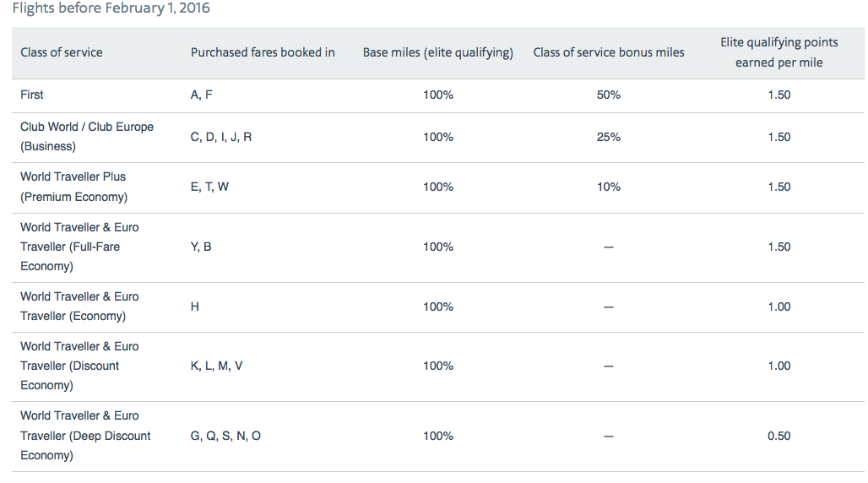The height and width of the screenshot is (483, 868).
Task: Click the 'C, D, I, J, R' fare codes
Action: pos(221,137)
